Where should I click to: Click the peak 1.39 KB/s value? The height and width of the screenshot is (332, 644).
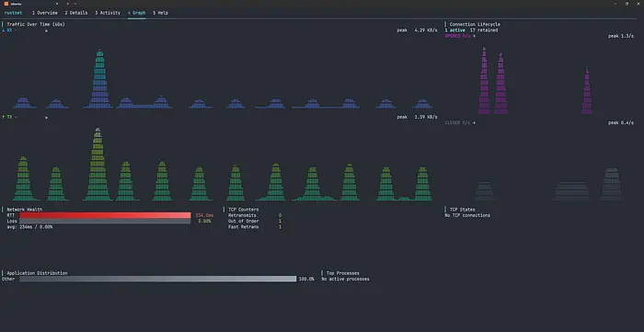[417, 117]
